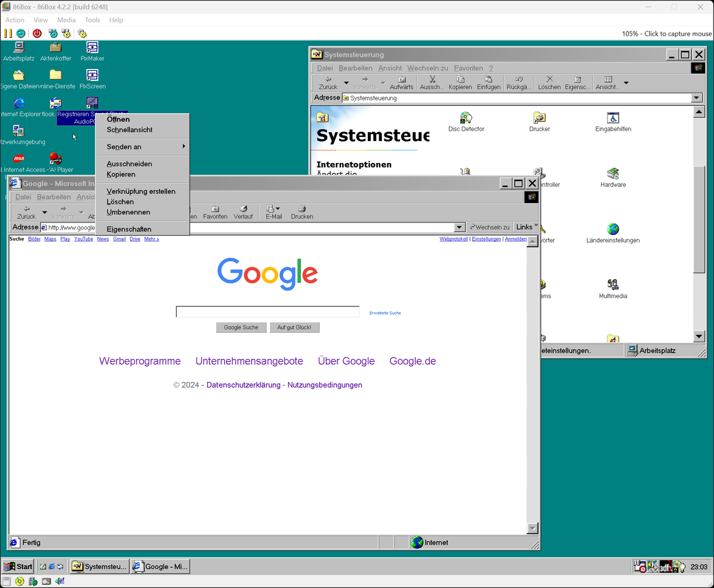714x588 pixels.
Task: Open Multimedia icon in Systemsteuerung
Action: [x=613, y=289]
